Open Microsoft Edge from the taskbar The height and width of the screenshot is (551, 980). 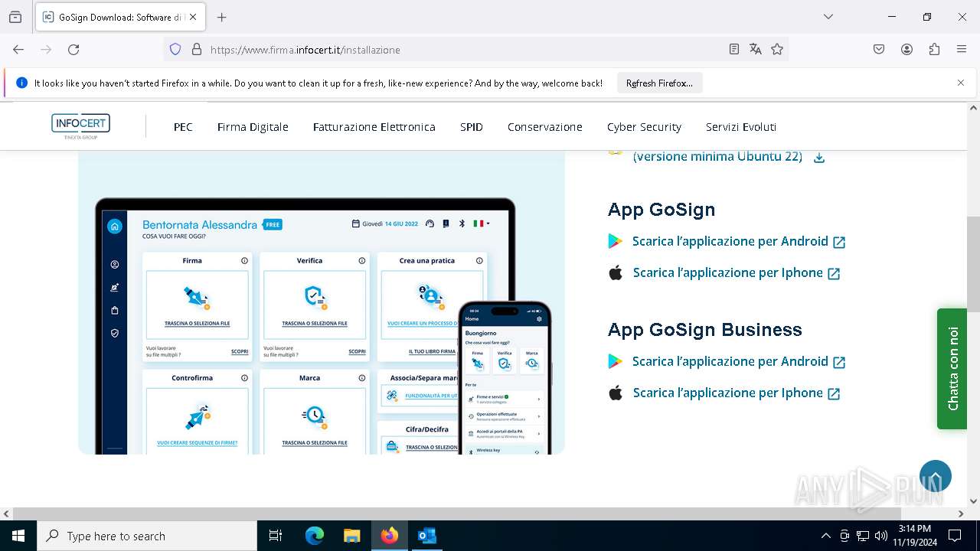[315, 536]
